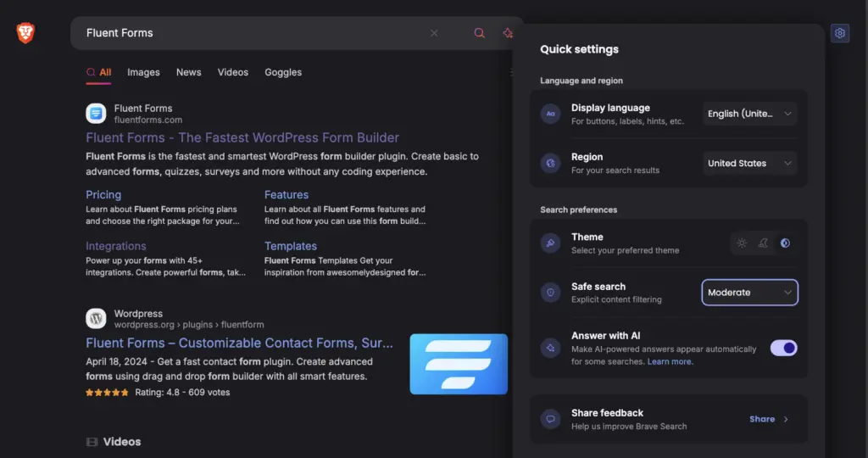Click the fluentforms.com URL text

[147, 120]
